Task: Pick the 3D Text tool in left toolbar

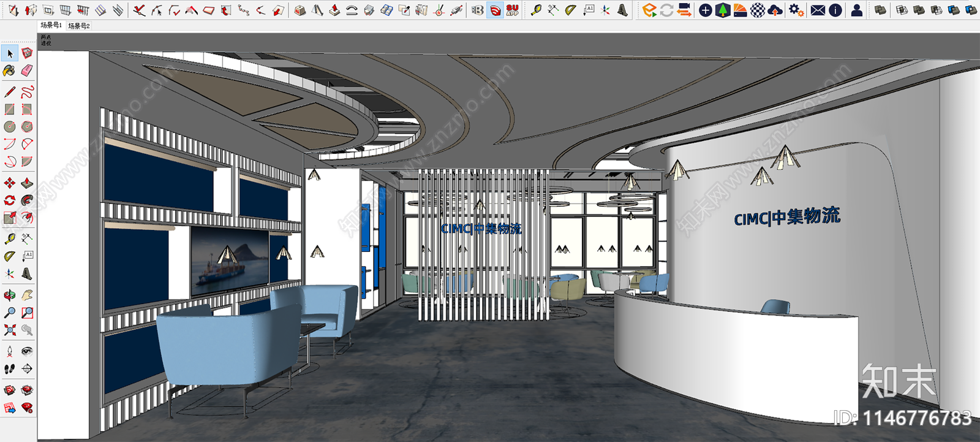Action: (x=27, y=273)
